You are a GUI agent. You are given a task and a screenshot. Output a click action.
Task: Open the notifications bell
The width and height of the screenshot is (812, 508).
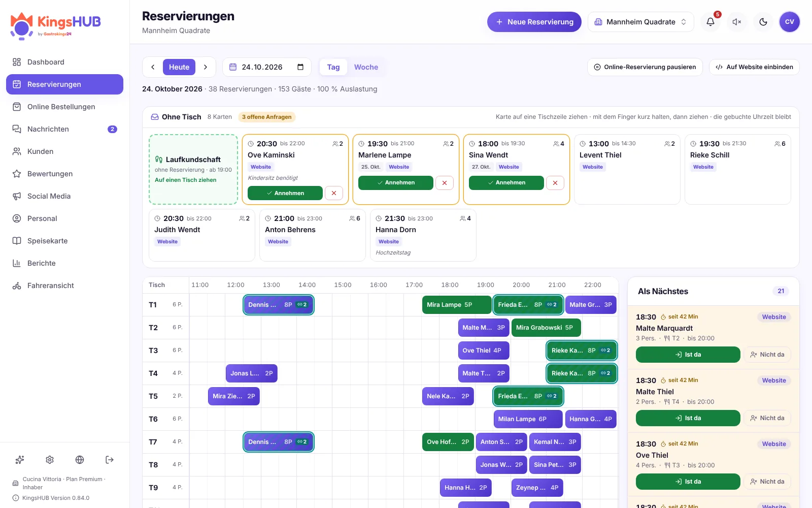[710, 22]
